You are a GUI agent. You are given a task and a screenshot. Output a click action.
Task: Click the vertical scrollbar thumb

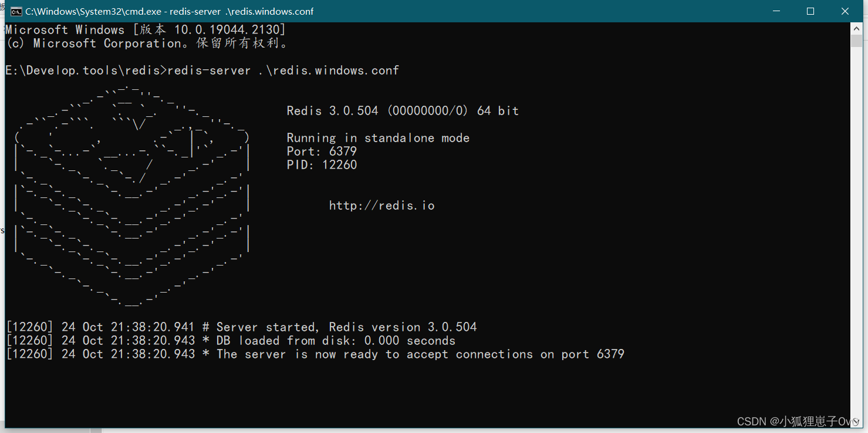856,41
